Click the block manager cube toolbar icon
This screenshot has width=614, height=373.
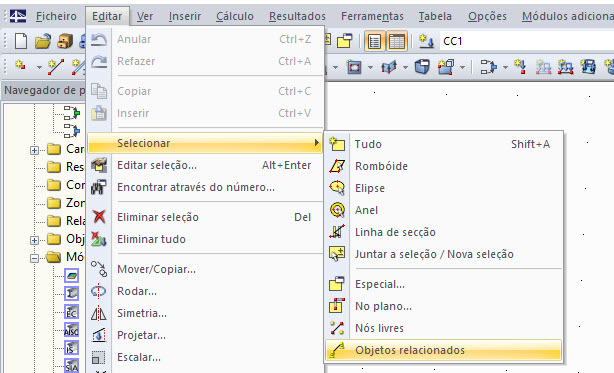click(x=65, y=41)
